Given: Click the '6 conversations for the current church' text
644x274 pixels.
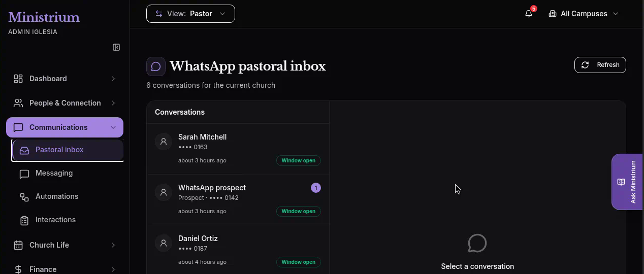Looking at the screenshot, I should pyautogui.click(x=211, y=85).
